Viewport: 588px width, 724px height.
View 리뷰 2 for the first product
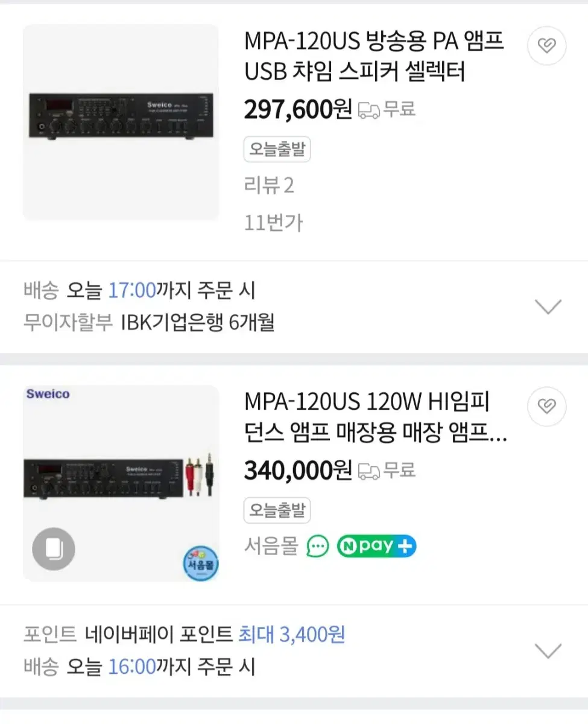tap(269, 186)
